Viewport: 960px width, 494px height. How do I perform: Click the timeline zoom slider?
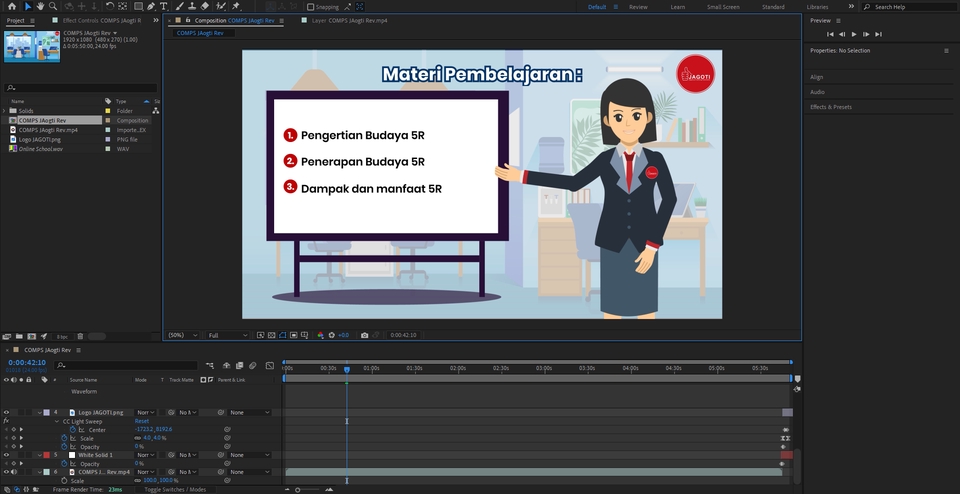(297, 490)
